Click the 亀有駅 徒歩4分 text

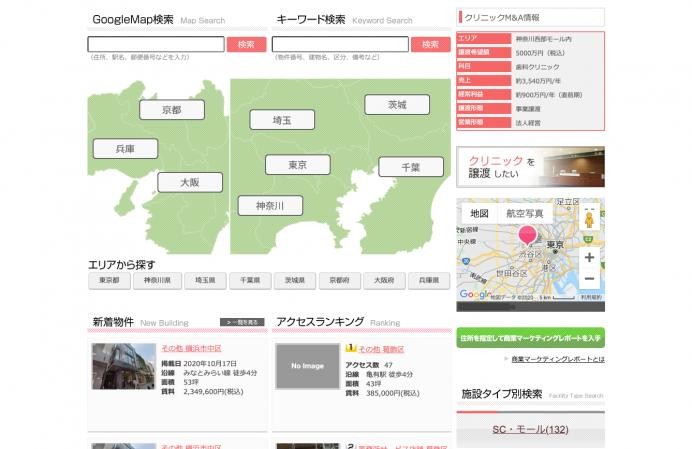click(x=389, y=374)
